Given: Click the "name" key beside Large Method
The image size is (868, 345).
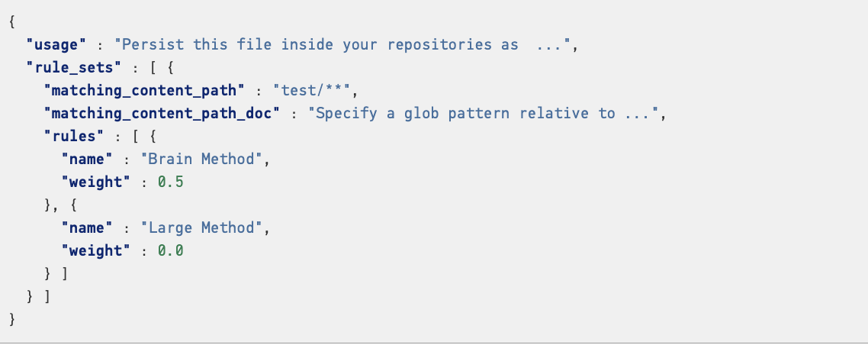Looking at the screenshot, I should (88, 228).
